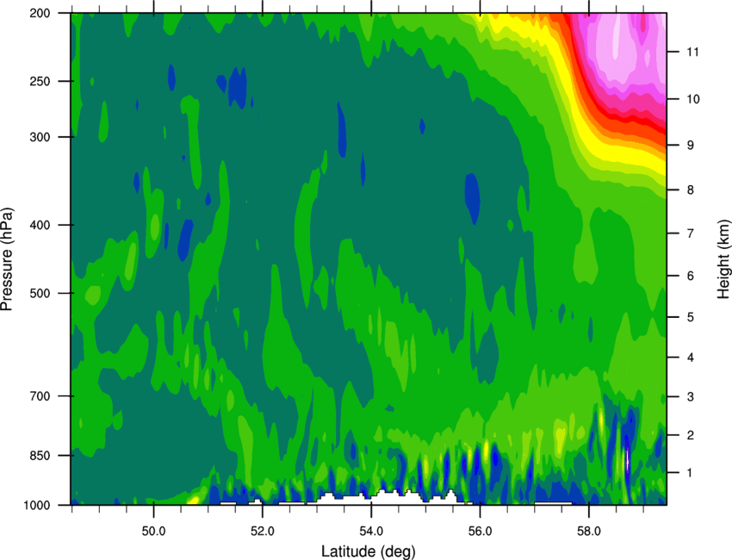
Task: Click the 56.0 latitude tick label
Action: coord(481,532)
